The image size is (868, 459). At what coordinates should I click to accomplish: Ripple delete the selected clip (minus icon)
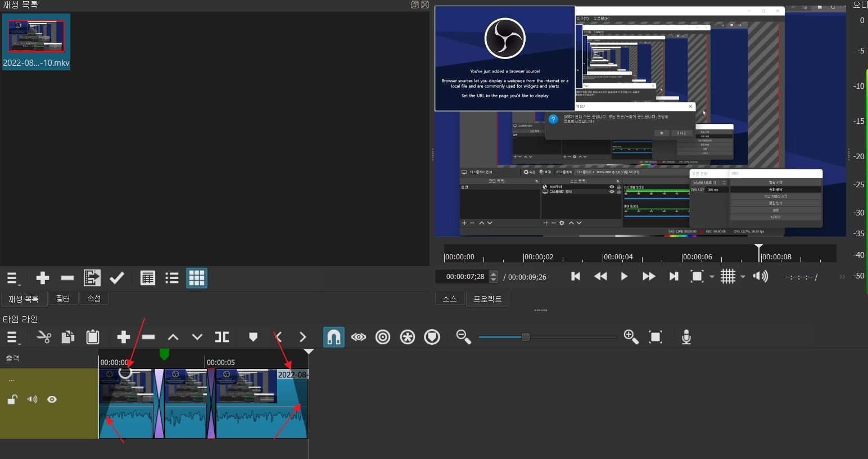148,337
